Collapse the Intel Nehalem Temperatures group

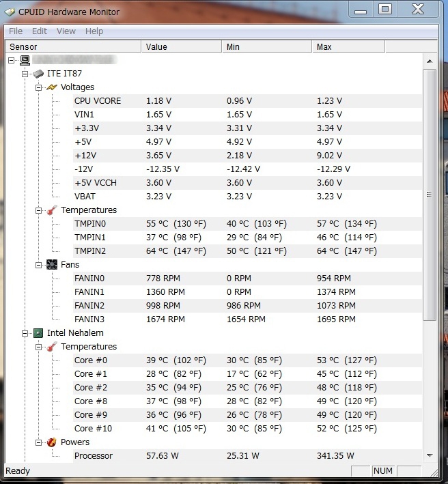[39, 347]
